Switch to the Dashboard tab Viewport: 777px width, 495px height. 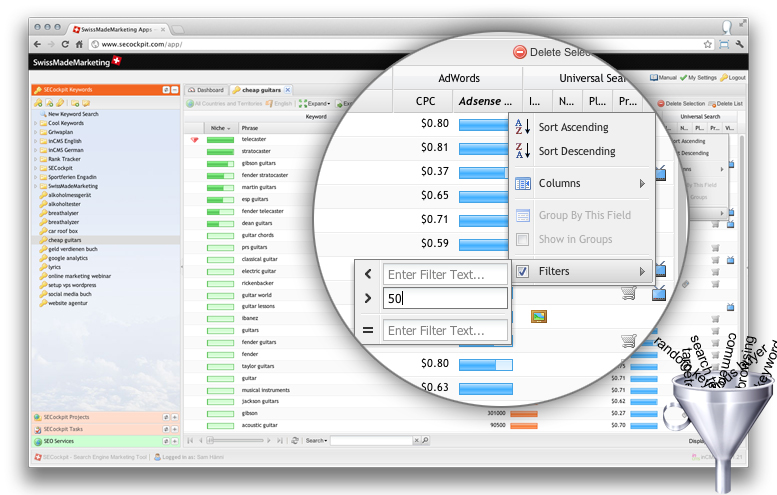pos(206,90)
